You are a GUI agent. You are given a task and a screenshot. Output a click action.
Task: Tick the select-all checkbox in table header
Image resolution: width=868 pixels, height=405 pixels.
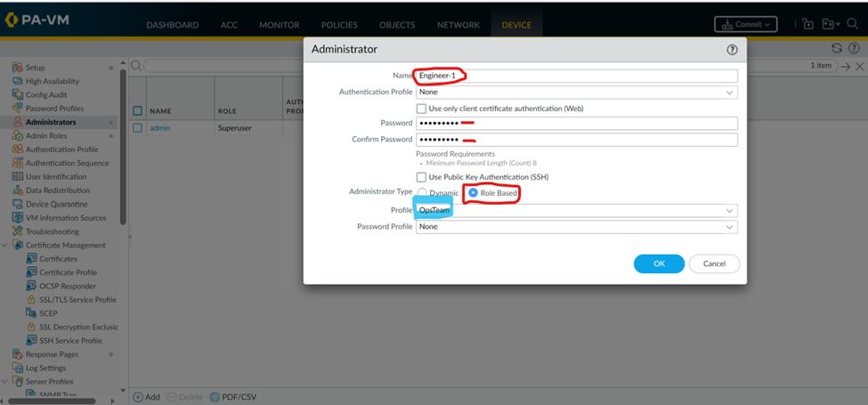pos(138,110)
